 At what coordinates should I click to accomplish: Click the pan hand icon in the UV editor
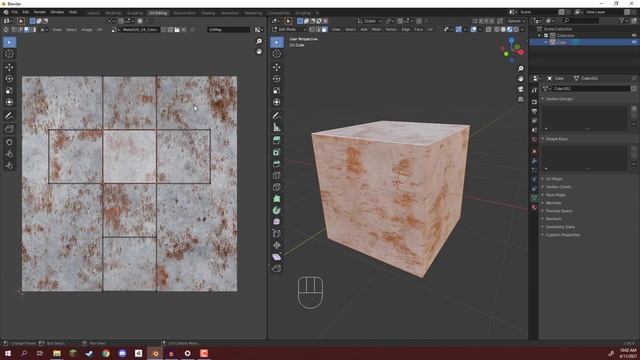coord(259,51)
